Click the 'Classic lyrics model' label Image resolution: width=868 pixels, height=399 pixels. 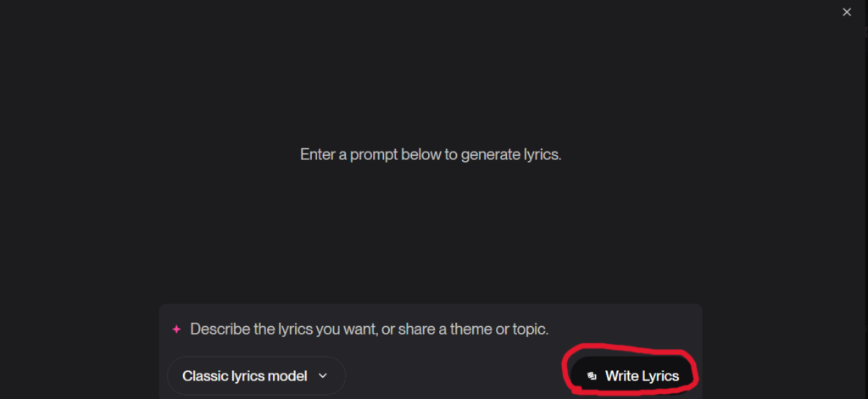(244, 375)
